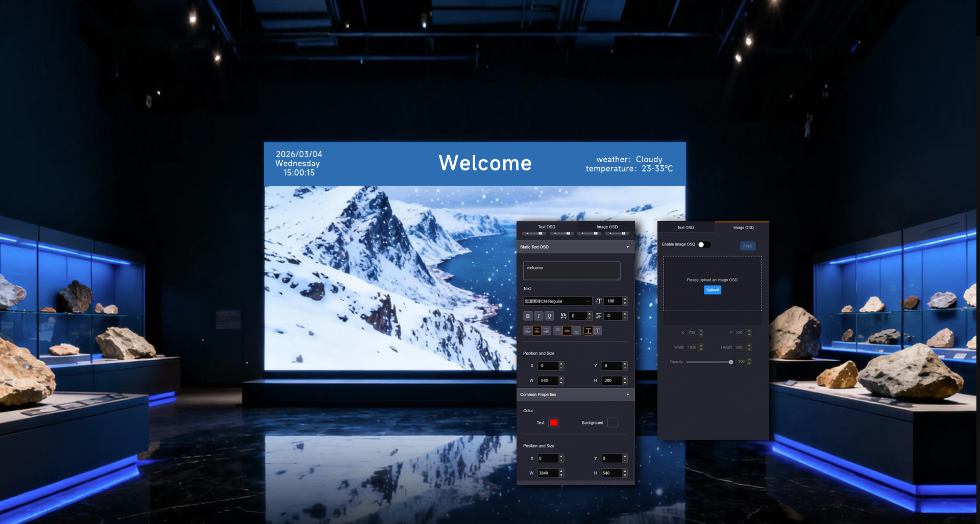This screenshot has height=524, width=980.
Task: Collapse the Static Text OSD section
Action: tap(627, 247)
